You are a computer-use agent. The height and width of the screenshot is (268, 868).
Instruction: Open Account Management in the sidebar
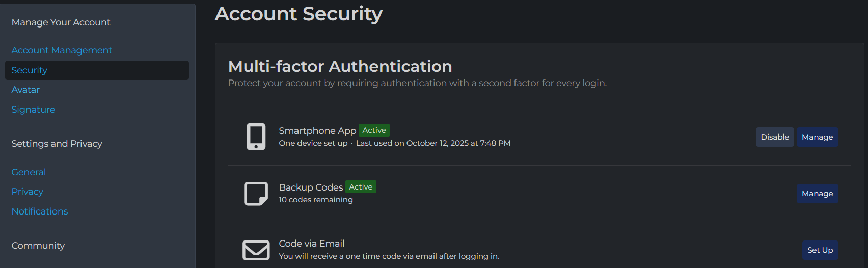[62, 50]
